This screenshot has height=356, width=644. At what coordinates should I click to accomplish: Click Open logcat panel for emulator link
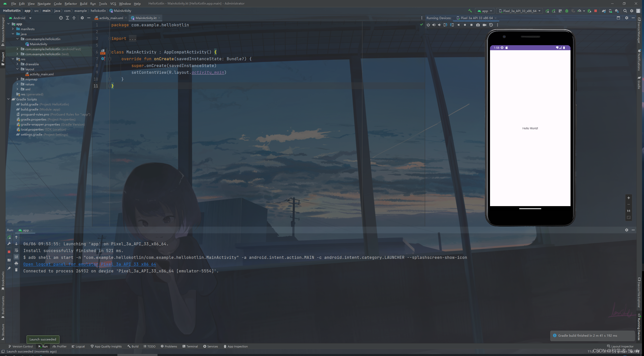click(90, 264)
